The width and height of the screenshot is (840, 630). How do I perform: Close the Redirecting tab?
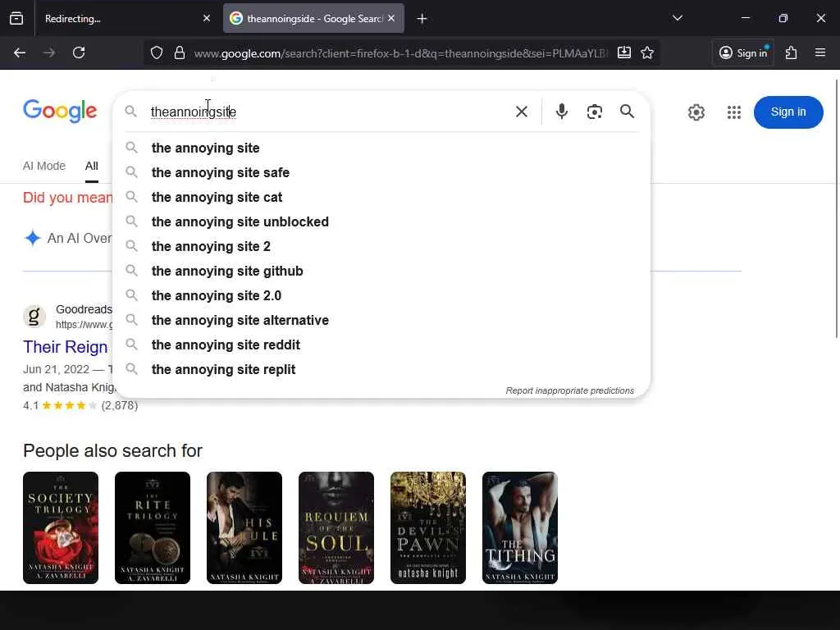(207, 18)
